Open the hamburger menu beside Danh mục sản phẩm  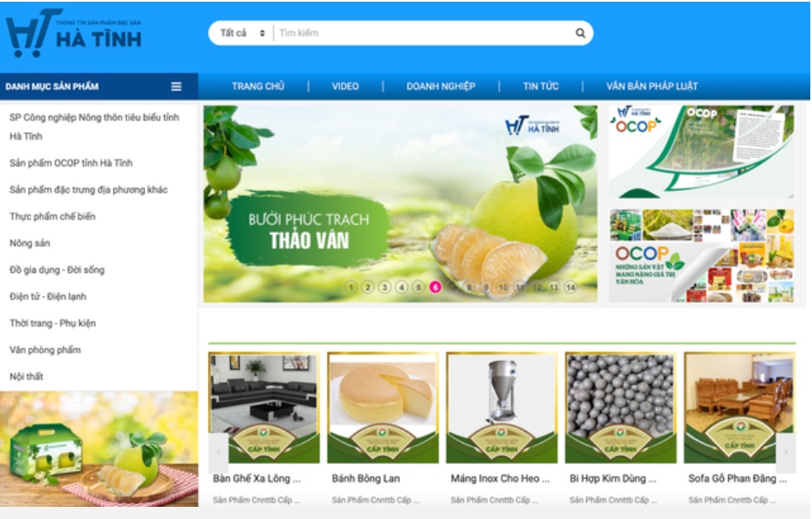coord(176,86)
